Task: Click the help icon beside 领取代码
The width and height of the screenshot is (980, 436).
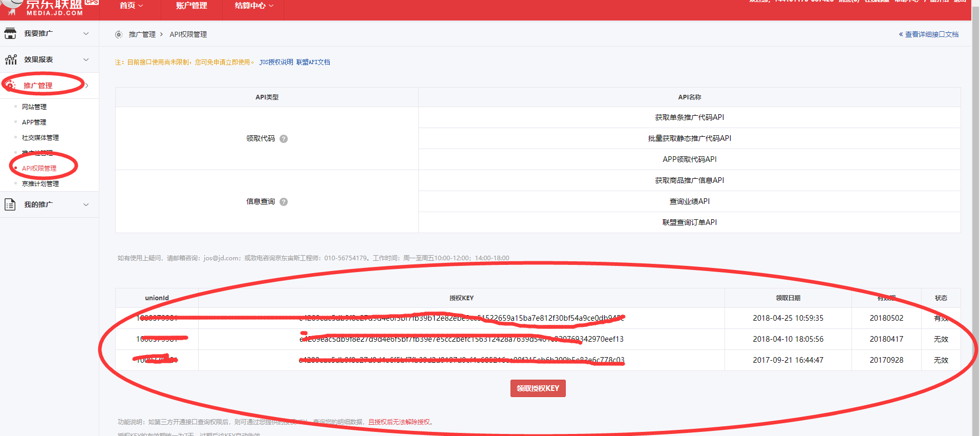Action: click(x=284, y=138)
